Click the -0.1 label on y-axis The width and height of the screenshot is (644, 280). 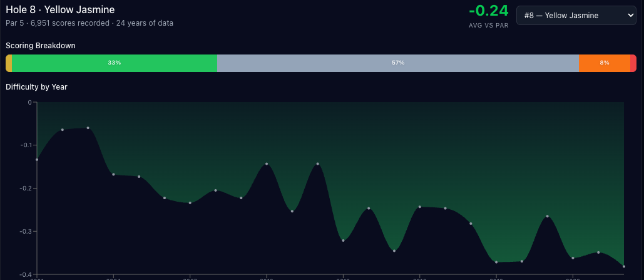pyautogui.click(x=25, y=145)
